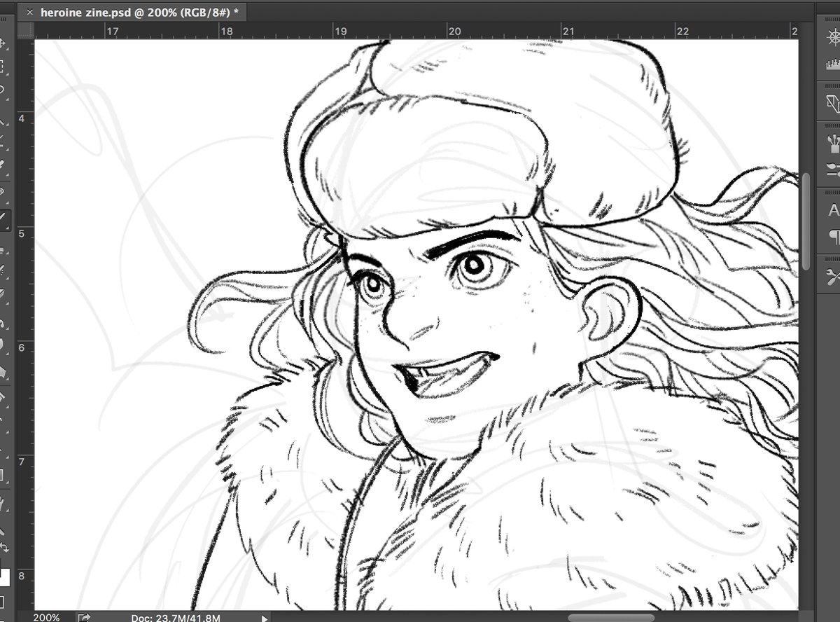Open the Character panel icon
840x622 pixels.
(833, 209)
